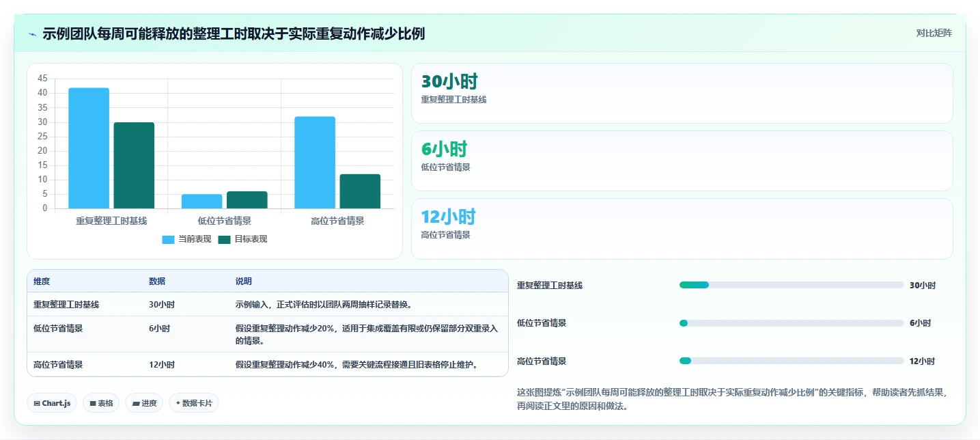This screenshot has height=440, width=980.
Task: Click the green bar for 低位节省情景
Action: (x=247, y=200)
